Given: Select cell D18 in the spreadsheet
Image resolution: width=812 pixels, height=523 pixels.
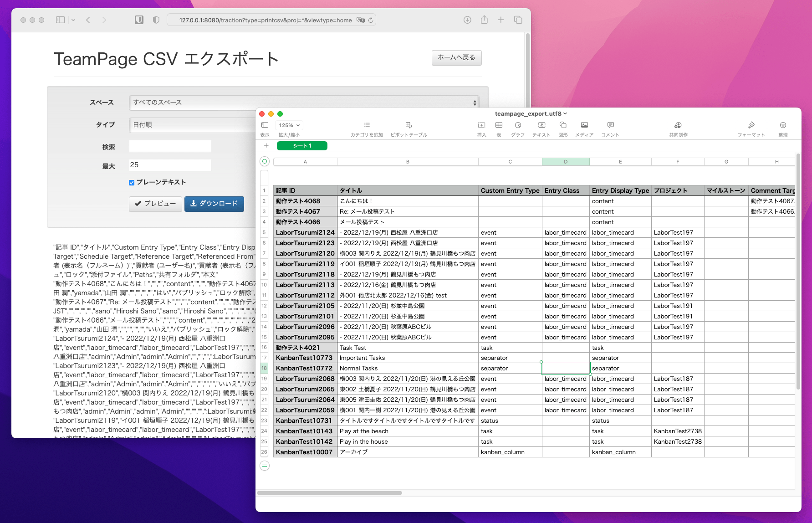Looking at the screenshot, I should pyautogui.click(x=565, y=368).
